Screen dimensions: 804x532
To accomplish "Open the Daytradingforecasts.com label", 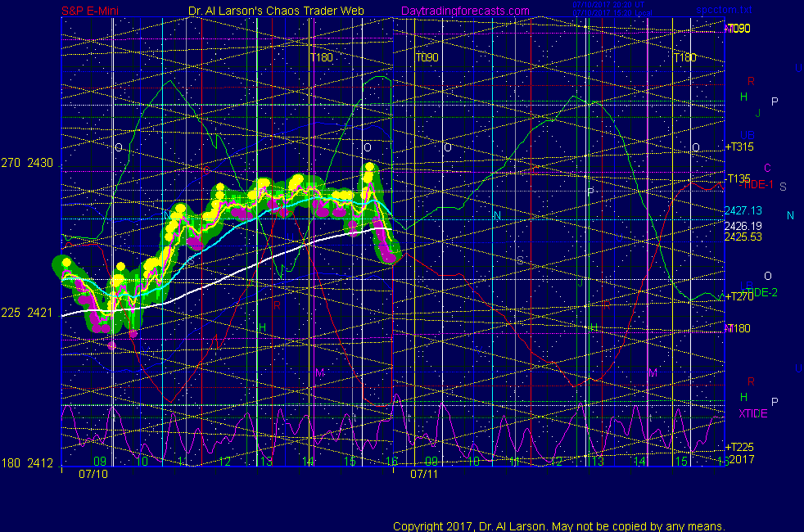I will tap(465, 11).
